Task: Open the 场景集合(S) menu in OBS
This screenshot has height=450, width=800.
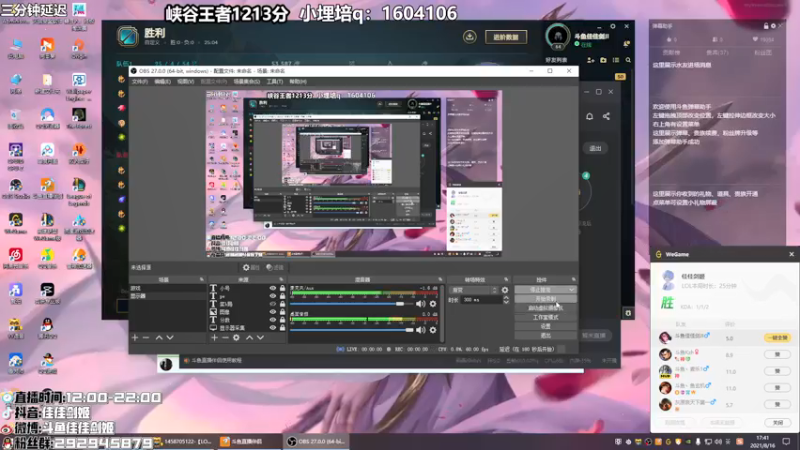Action: pyautogui.click(x=246, y=82)
